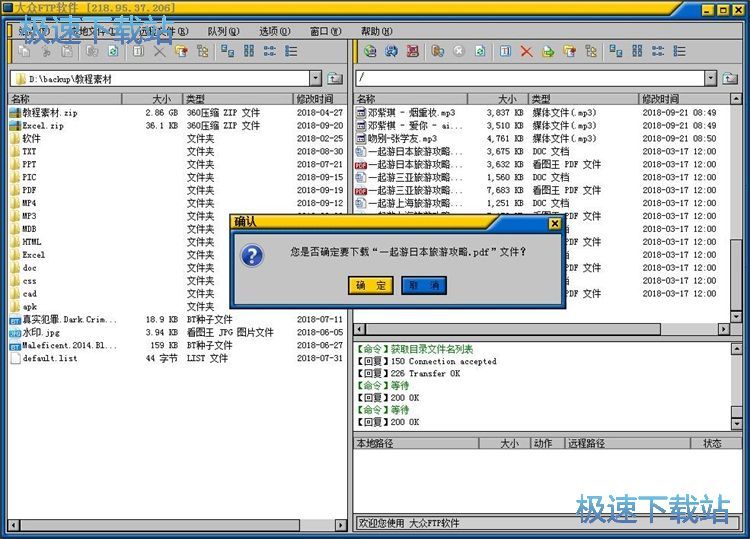Sort local files by 名称 column
Viewport: 750px width, 539px height.
point(65,99)
